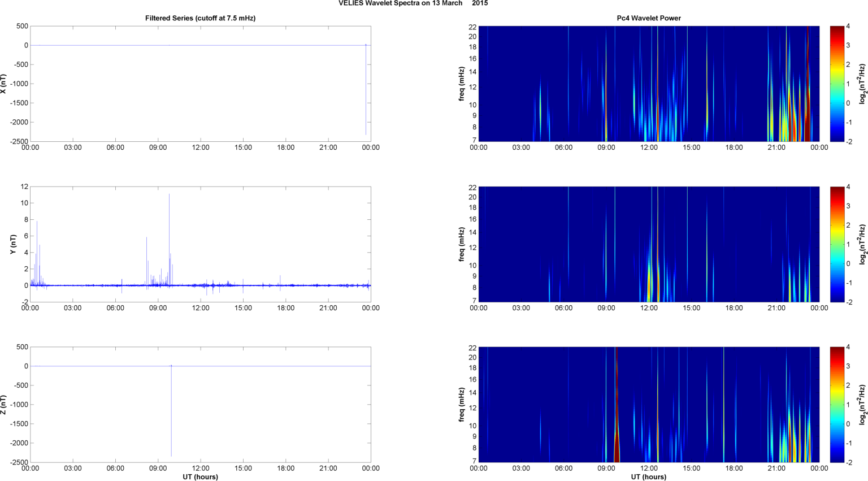
Task: Click the Pc4 Wavelet Power heading
Action: click(648, 18)
